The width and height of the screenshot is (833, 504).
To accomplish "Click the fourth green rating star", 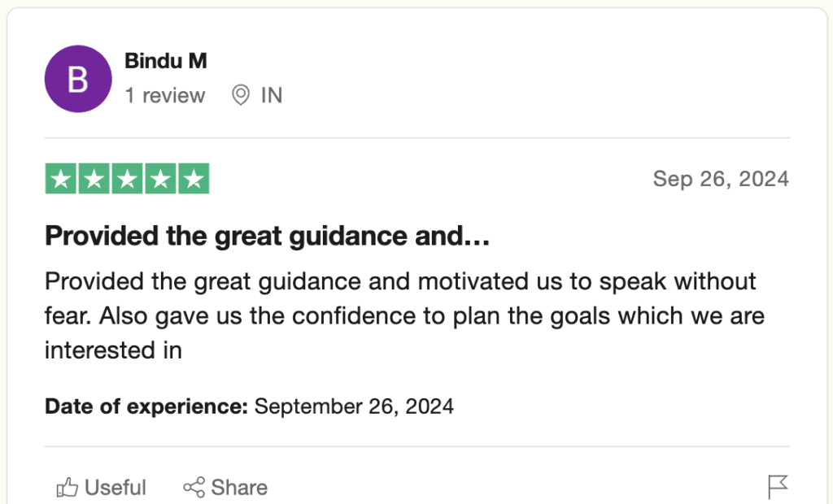I will pos(160,179).
